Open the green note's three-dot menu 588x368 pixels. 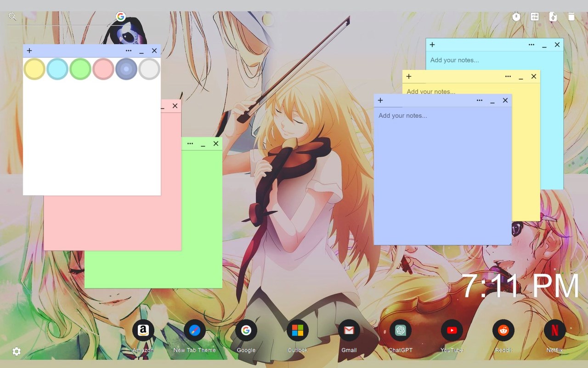pyautogui.click(x=190, y=144)
